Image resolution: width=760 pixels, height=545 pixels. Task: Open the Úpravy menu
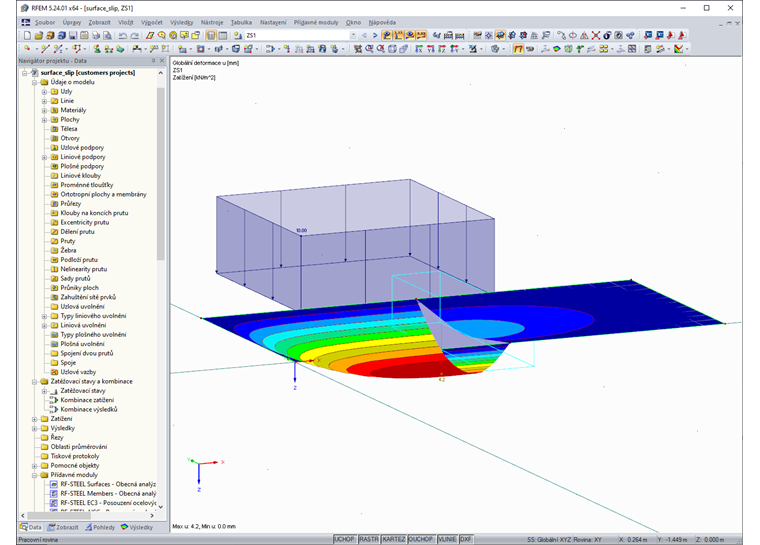[x=72, y=22]
